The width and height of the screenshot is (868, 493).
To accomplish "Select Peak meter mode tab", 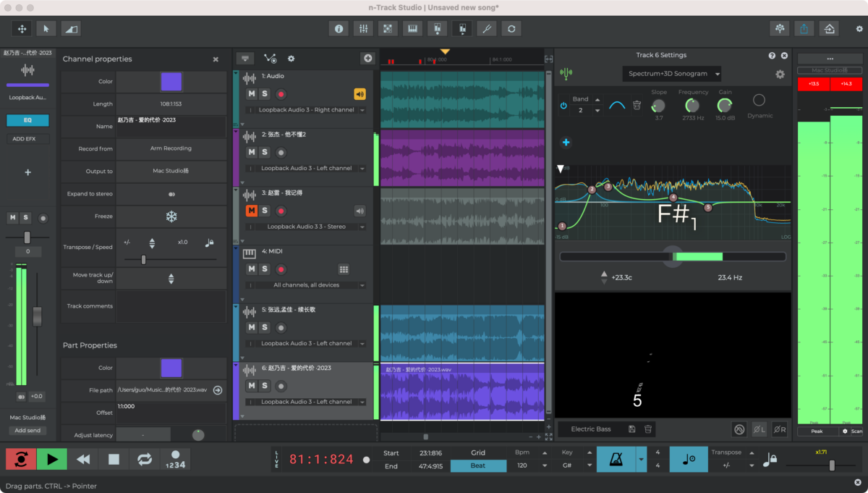I will (x=817, y=431).
